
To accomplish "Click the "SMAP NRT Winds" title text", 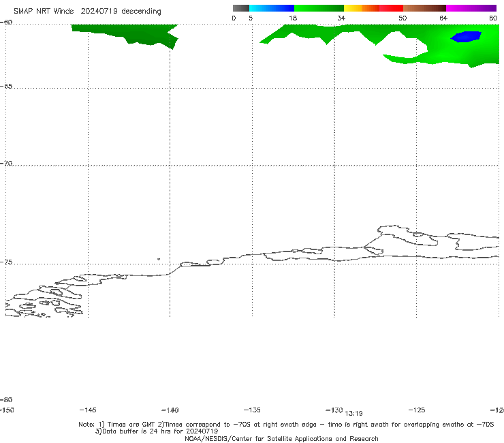I will [x=44, y=11].
